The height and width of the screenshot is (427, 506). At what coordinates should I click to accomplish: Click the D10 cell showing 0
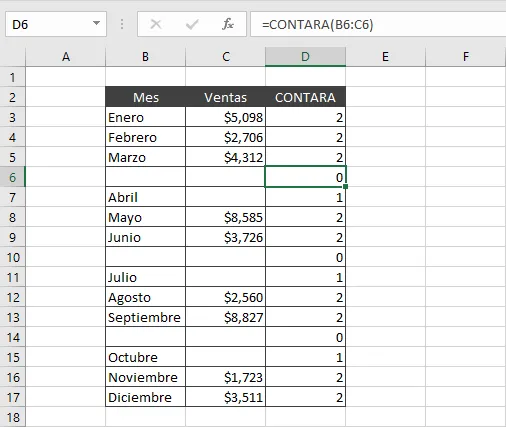[305, 257]
